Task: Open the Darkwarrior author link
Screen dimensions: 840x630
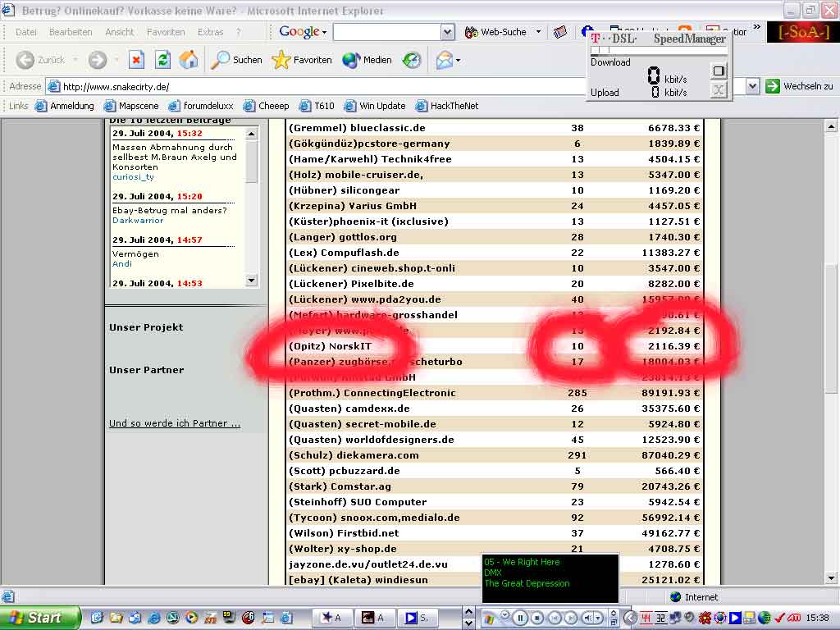Action: [138, 220]
